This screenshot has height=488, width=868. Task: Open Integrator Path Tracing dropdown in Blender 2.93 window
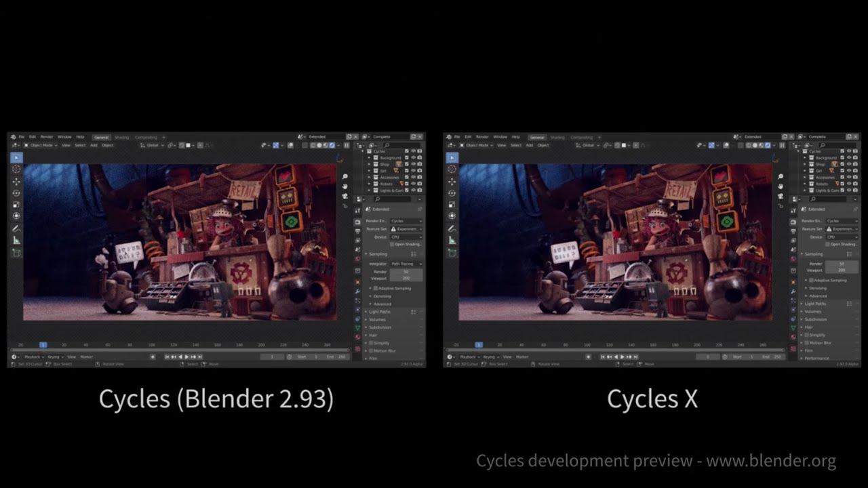(x=406, y=264)
